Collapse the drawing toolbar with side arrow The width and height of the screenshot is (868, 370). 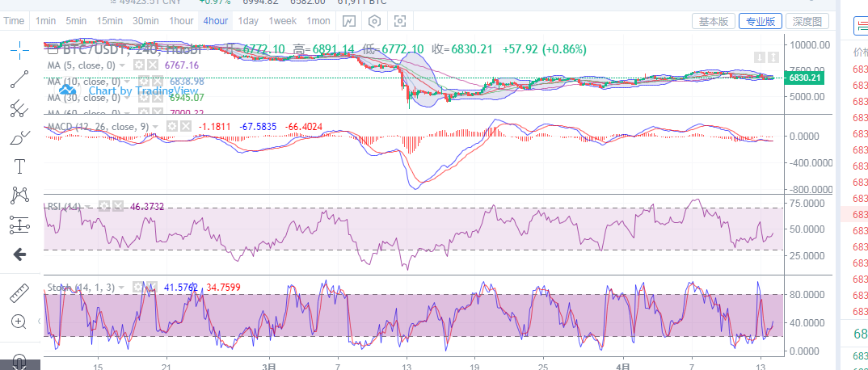pyautogui.click(x=40, y=321)
